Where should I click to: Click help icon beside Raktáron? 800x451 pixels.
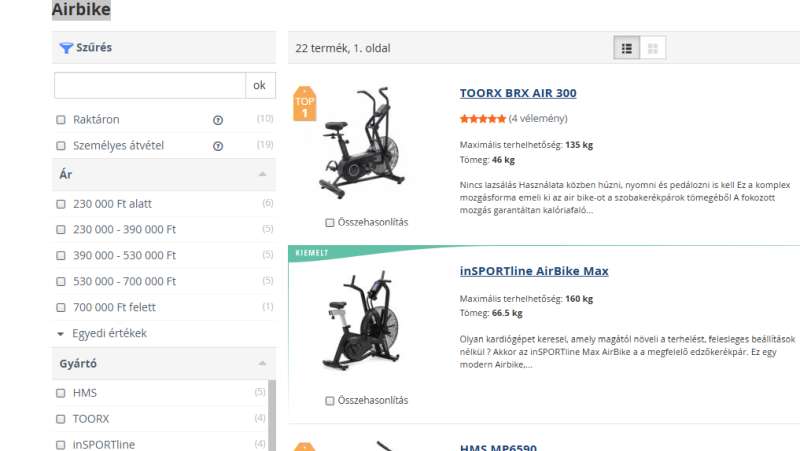point(218,120)
